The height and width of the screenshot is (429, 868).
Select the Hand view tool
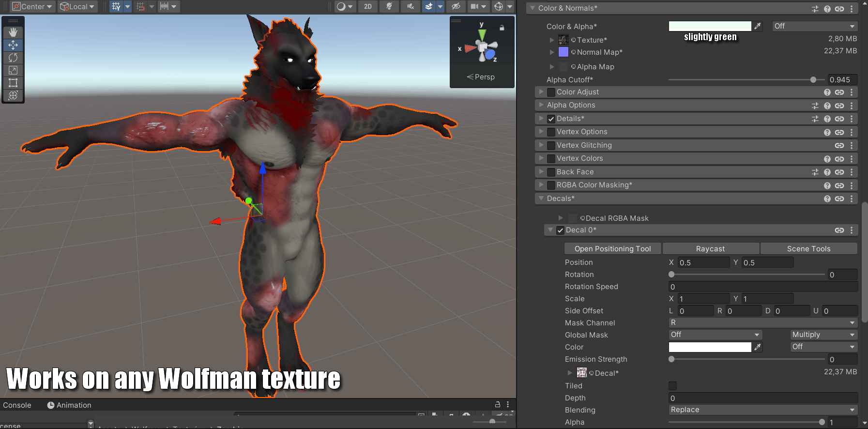(13, 32)
